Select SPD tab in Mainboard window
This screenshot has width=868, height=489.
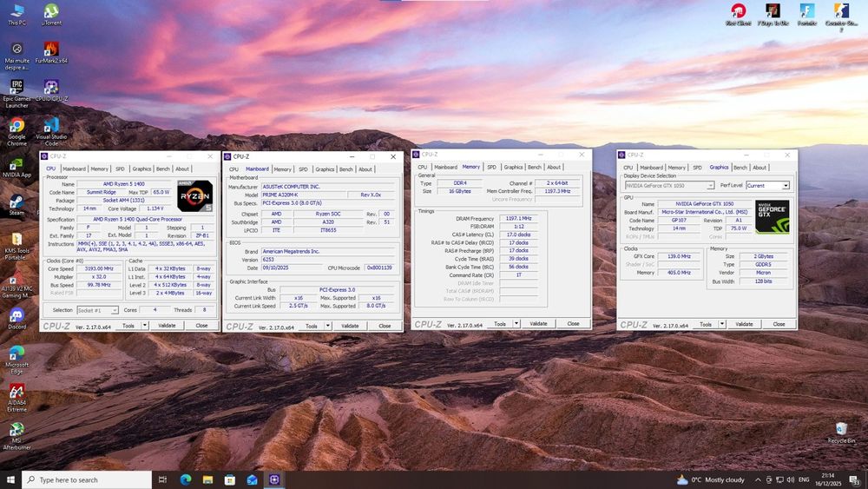click(303, 169)
